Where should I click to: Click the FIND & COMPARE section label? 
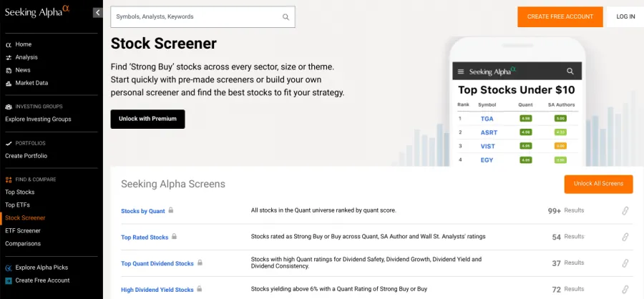click(x=36, y=180)
